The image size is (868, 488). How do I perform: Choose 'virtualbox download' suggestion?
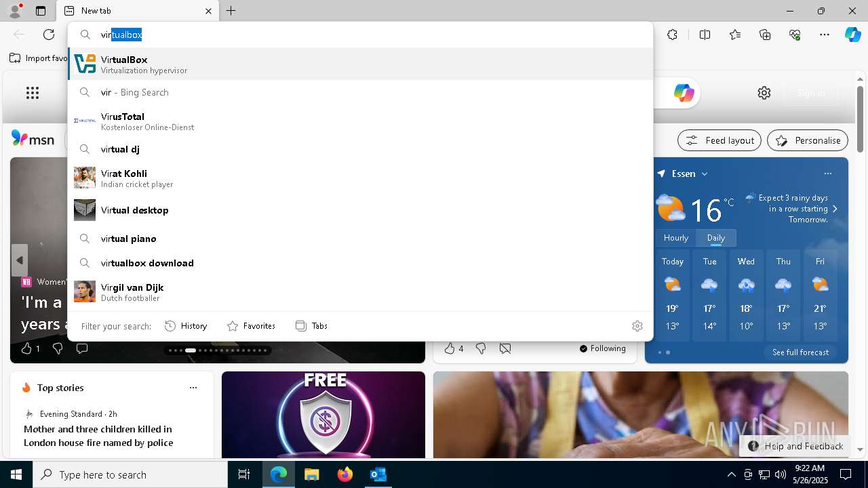(360, 263)
